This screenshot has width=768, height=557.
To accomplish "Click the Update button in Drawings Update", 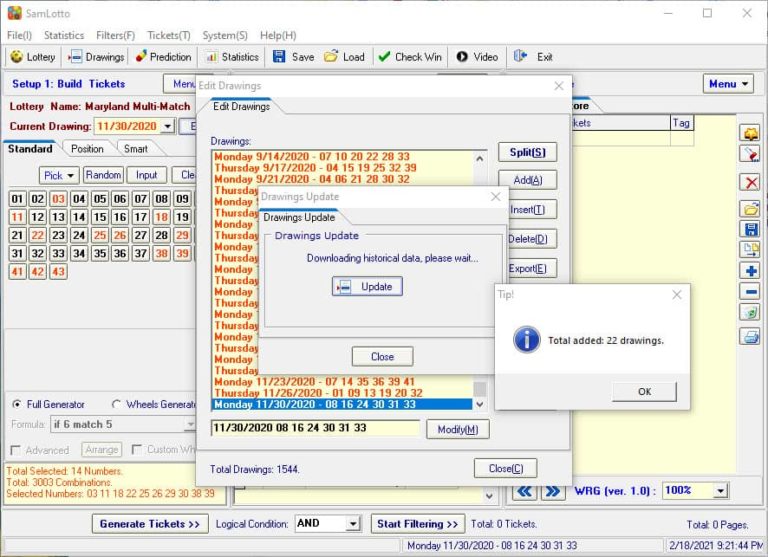I will pos(367,287).
